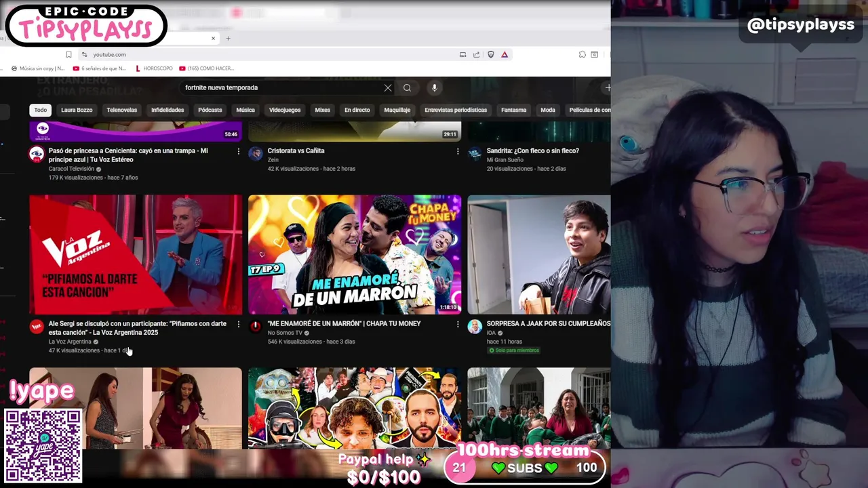This screenshot has height=488, width=868.
Task: Select the 'Moda' chip
Action: click(x=548, y=110)
